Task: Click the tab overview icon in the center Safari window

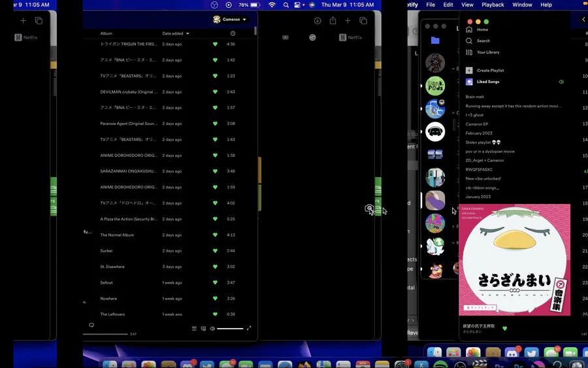Action: click(x=363, y=21)
